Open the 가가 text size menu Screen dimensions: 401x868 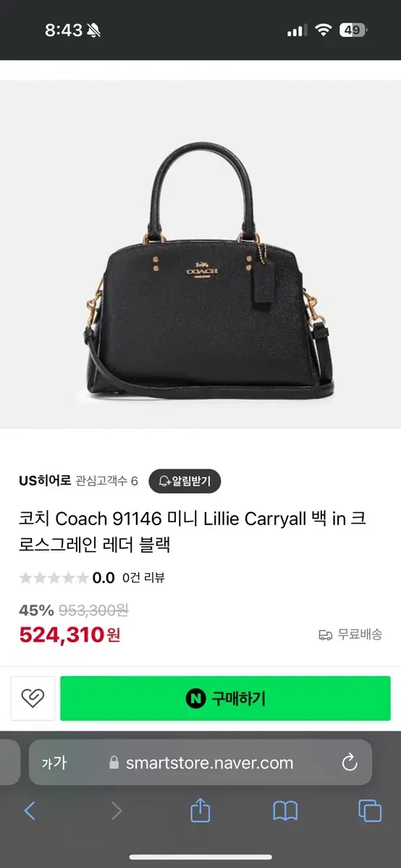tap(54, 762)
